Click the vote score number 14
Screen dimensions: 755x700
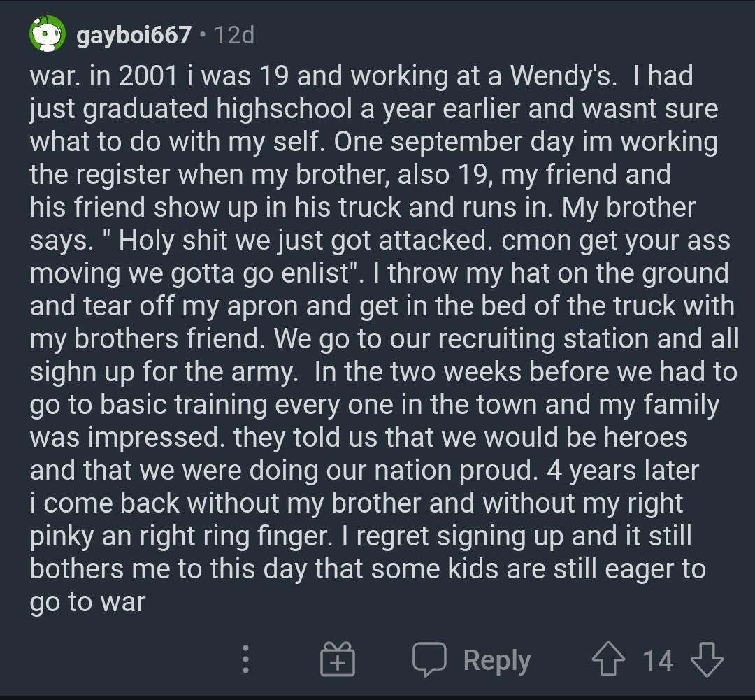click(x=657, y=660)
